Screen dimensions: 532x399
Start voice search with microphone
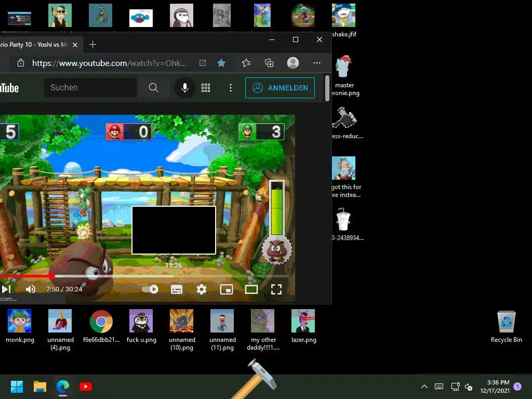[x=184, y=88]
